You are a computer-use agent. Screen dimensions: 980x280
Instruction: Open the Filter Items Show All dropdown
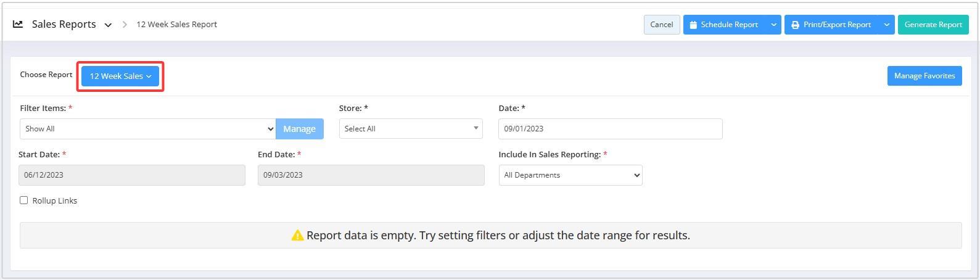(147, 129)
